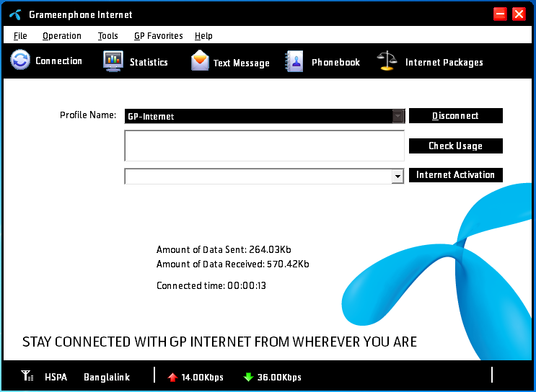Click the green download speed arrow icon

tap(248, 377)
